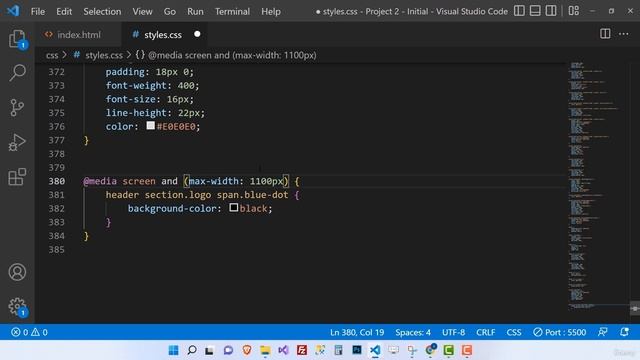
Task: Open orange Camtasia recorder on taskbar
Action: click(467, 350)
